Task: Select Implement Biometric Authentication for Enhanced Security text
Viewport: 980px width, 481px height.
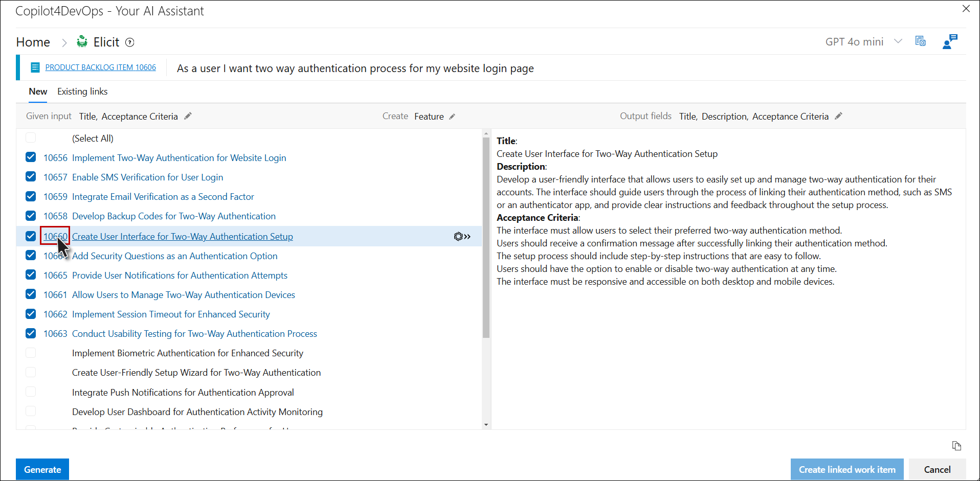Action: tap(188, 353)
